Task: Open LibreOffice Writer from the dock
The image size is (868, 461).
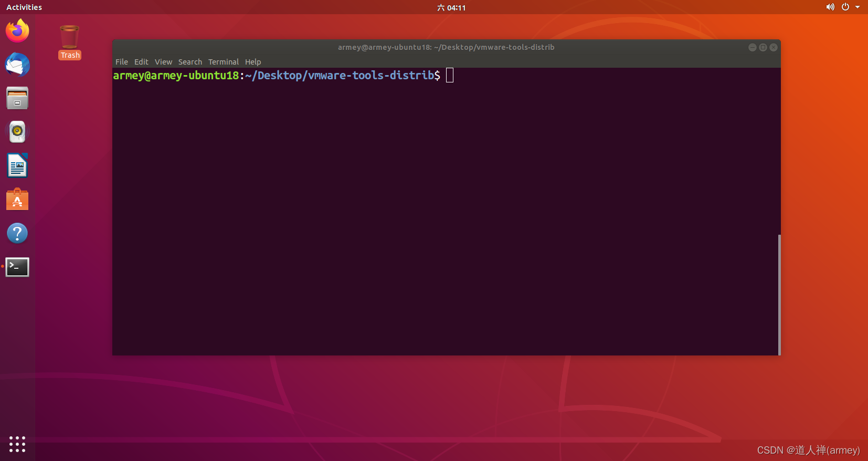Action: click(x=17, y=165)
